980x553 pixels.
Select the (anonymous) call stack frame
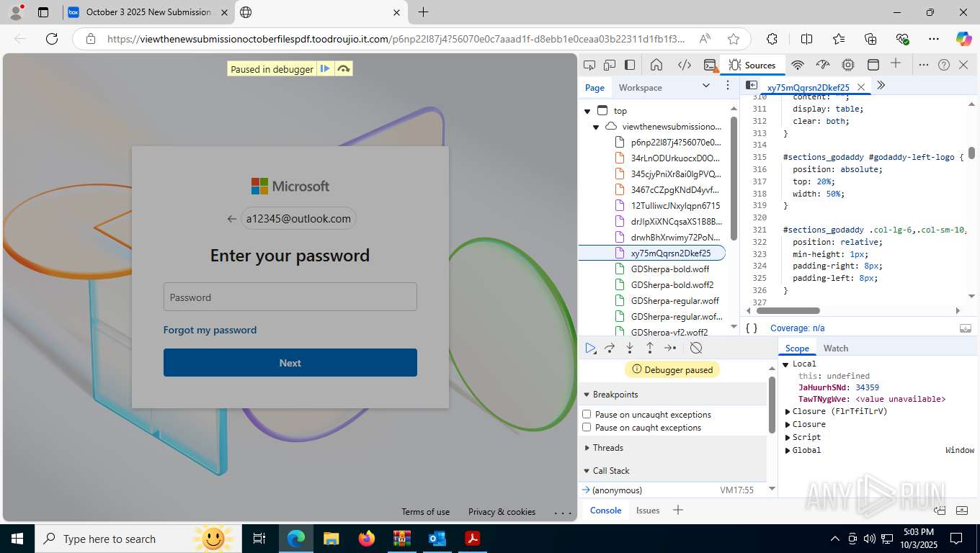[673, 490]
